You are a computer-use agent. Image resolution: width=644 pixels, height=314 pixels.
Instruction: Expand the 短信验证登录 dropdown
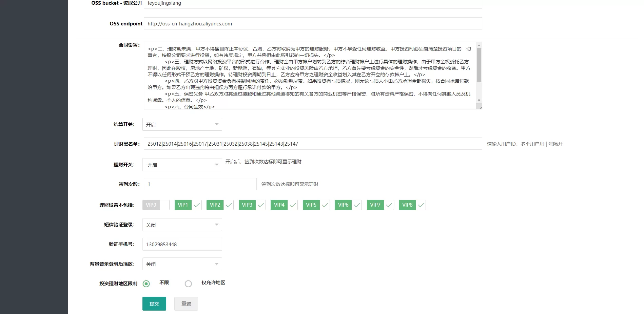click(182, 224)
